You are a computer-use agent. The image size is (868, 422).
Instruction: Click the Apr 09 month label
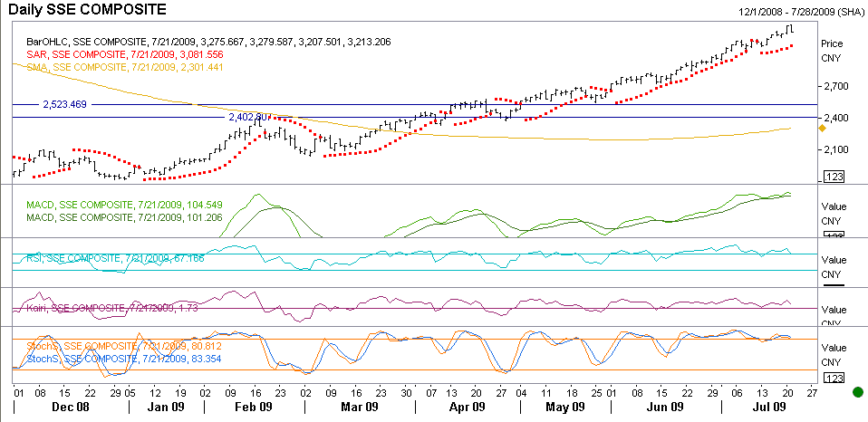pyautogui.click(x=468, y=408)
